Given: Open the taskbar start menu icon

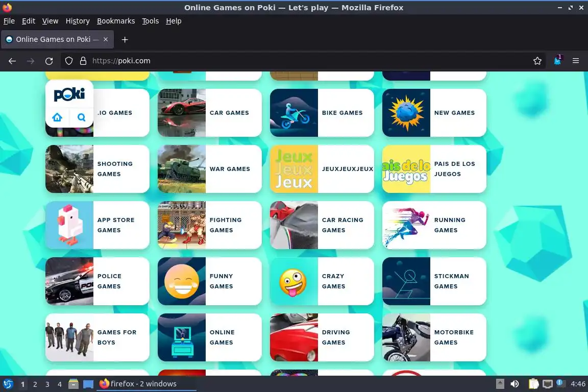Looking at the screenshot, I should (x=8, y=384).
